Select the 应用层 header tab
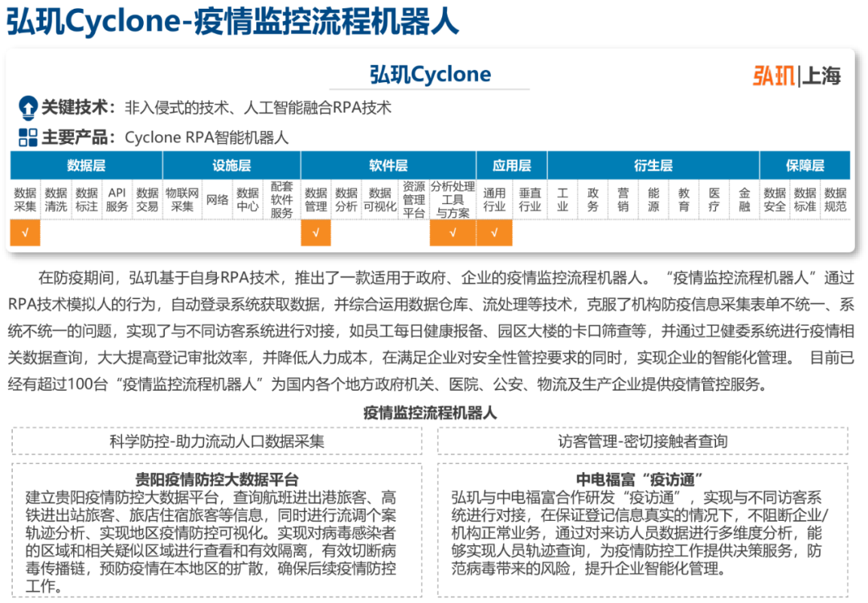The width and height of the screenshot is (868, 603). point(511,165)
